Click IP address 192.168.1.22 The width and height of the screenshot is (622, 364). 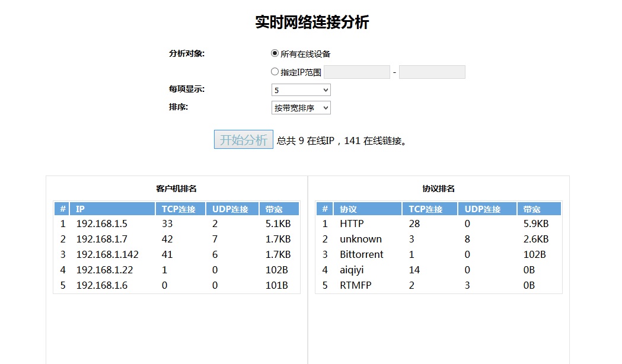tap(104, 270)
